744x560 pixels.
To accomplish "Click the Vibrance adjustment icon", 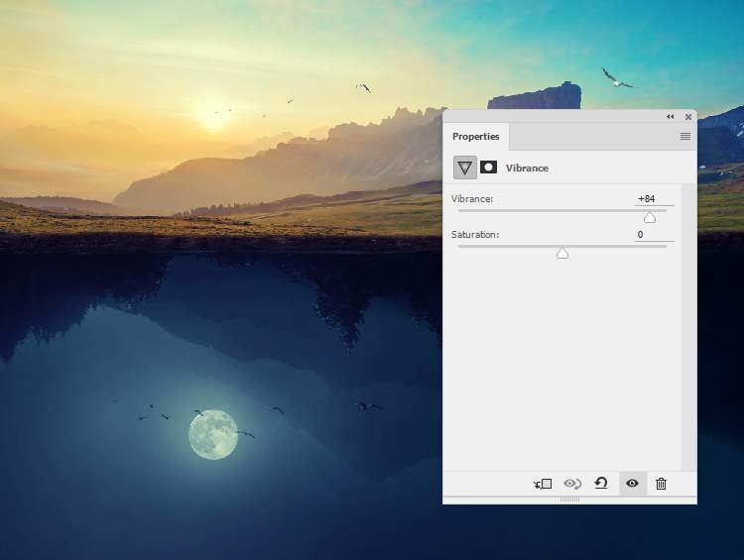I will 464,168.
